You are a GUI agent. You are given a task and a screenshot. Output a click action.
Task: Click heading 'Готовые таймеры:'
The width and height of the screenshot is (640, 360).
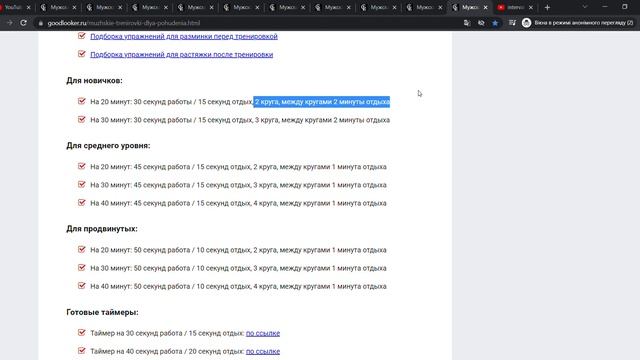tap(102, 312)
